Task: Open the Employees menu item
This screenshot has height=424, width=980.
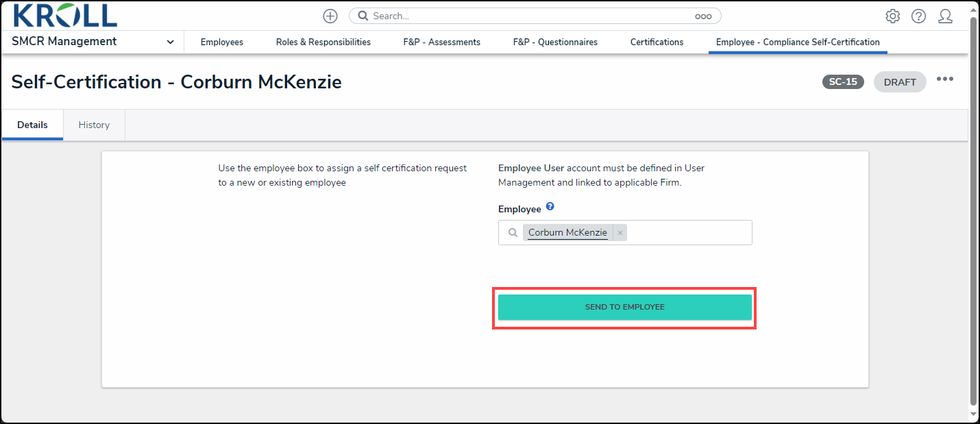Action: [221, 42]
